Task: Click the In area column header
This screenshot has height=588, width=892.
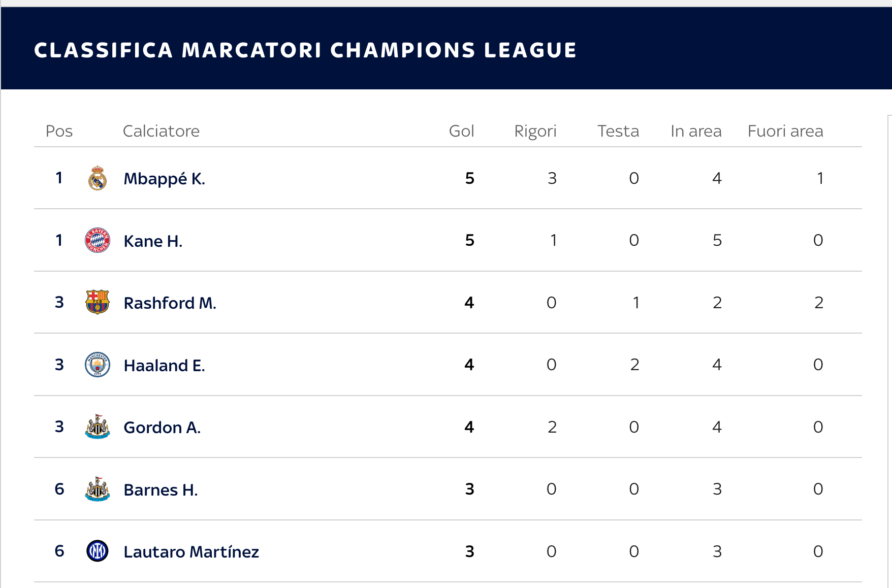Action: [x=695, y=131]
